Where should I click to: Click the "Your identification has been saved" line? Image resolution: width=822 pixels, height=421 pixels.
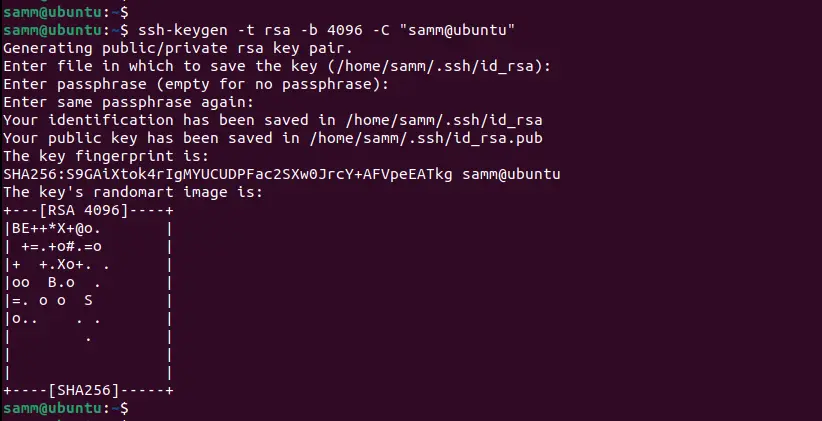point(273,120)
